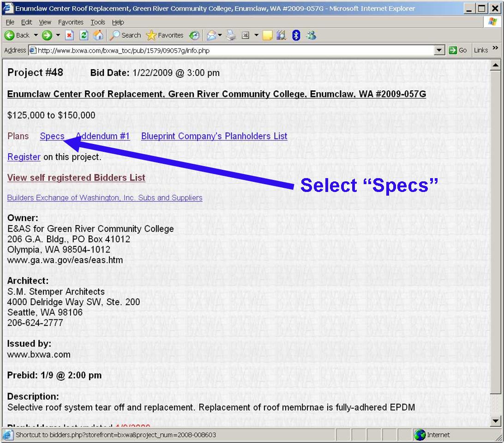Click the 'Olympia, WA 98504-1012' address line
Viewport: 504px width, 443px height.
tap(59, 250)
